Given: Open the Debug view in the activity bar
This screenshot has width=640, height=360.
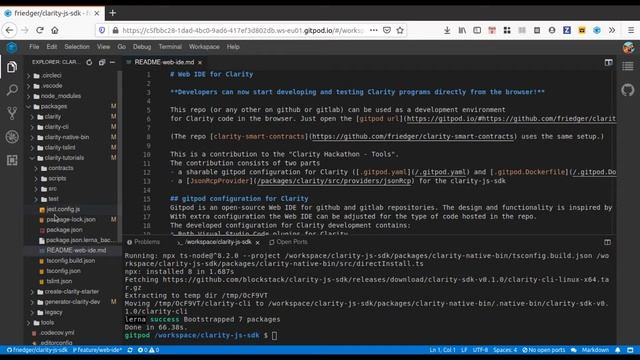Looking at the screenshot, I should coord(12,137).
